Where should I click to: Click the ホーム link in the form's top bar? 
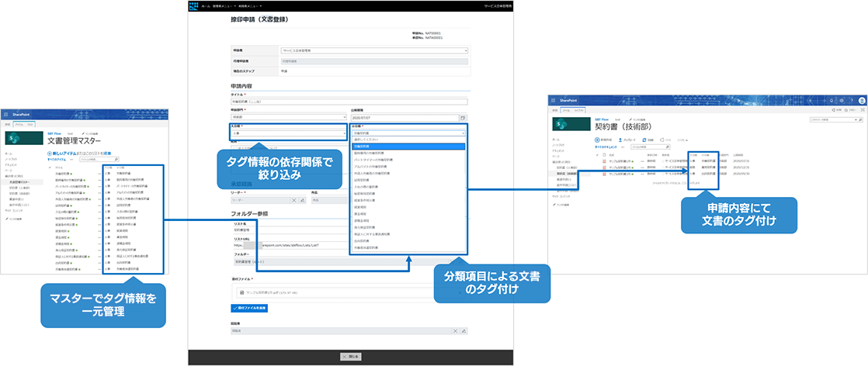tap(206, 6)
